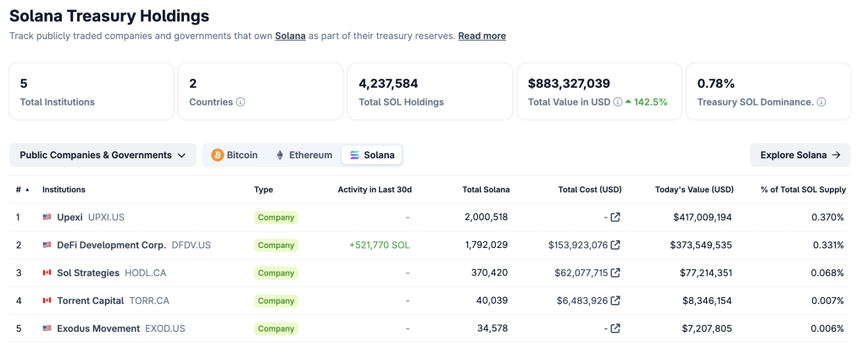Sort by Today's Value (USD) header
The height and width of the screenshot is (353, 868).
(693, 190)
